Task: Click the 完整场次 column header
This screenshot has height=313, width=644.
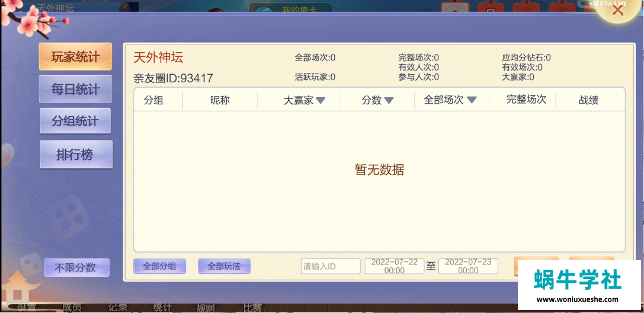Action: [526, 100]
